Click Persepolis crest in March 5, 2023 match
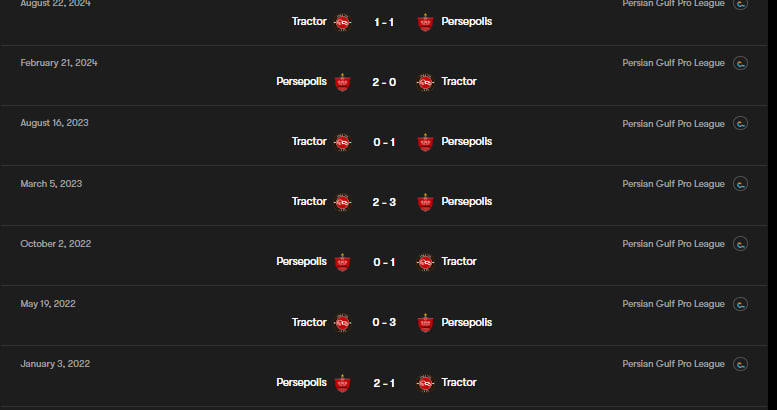This screenshot has height=410, width=777. coord(425,202)
